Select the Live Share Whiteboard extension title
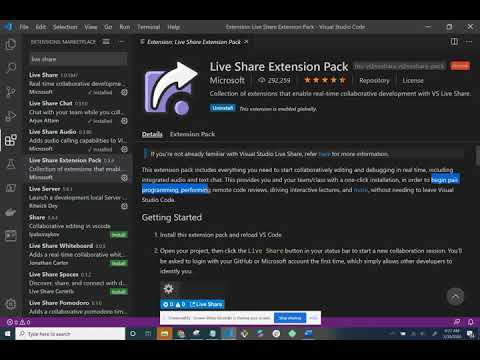The image size is (480, 360). point(61,246)
